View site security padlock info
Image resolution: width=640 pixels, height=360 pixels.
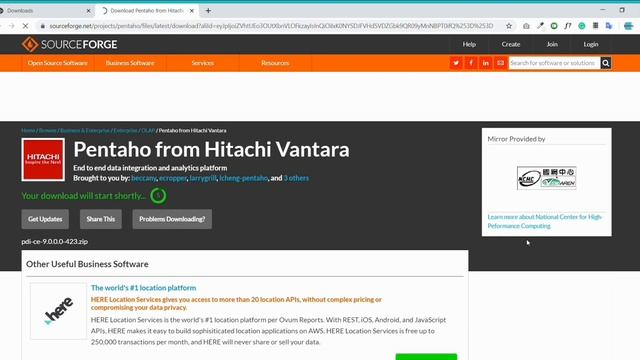42,26
